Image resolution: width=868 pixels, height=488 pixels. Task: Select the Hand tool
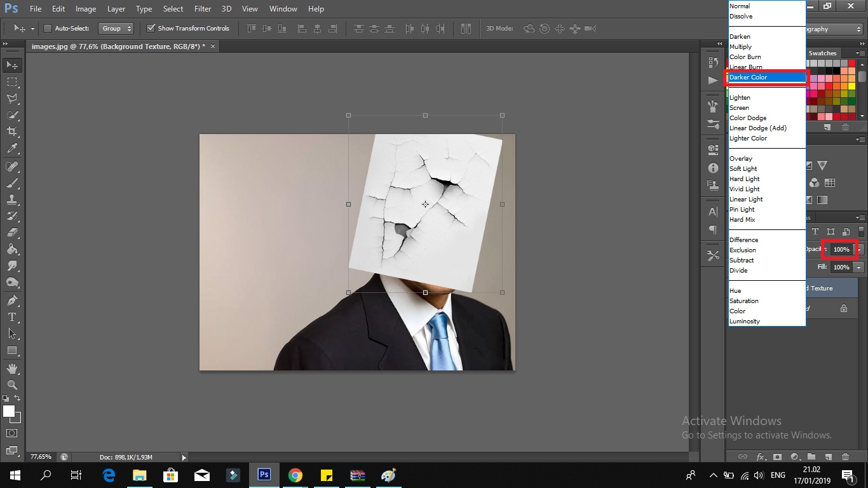click(x=12, y=369)
